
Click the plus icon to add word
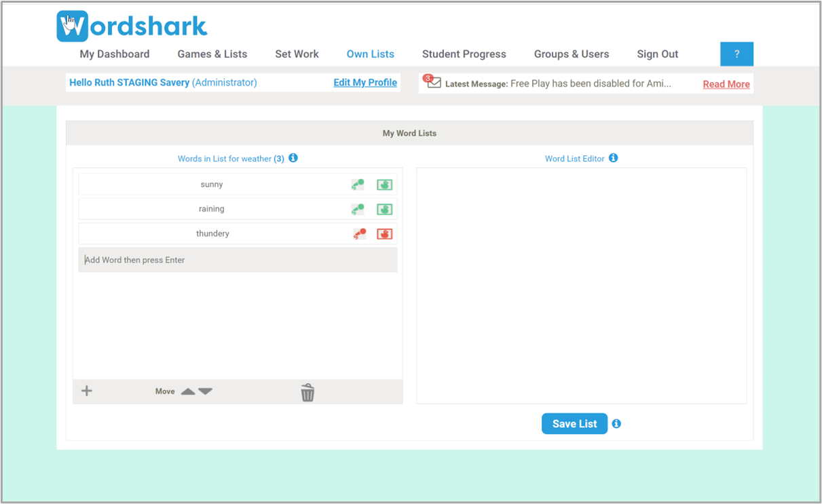(87, 391)
